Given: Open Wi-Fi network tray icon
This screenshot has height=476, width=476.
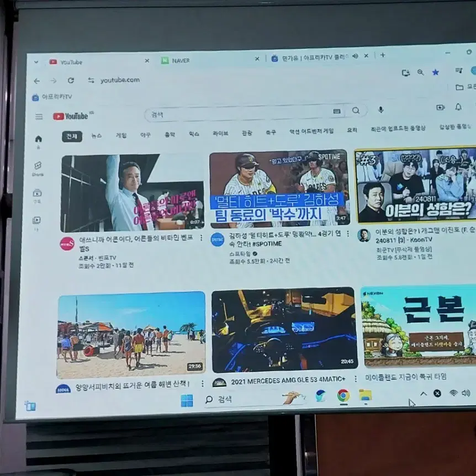Looking at the screenshot, I should point(453,393).
